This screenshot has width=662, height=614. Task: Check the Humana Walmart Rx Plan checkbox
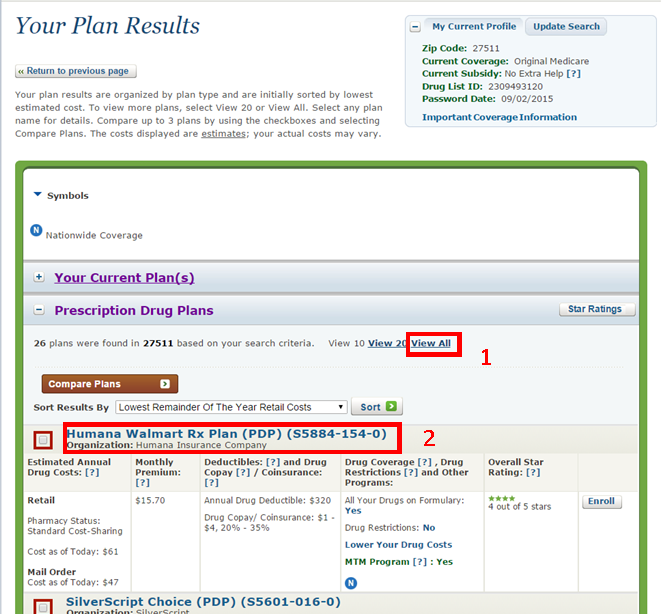[x=43, y=440]
